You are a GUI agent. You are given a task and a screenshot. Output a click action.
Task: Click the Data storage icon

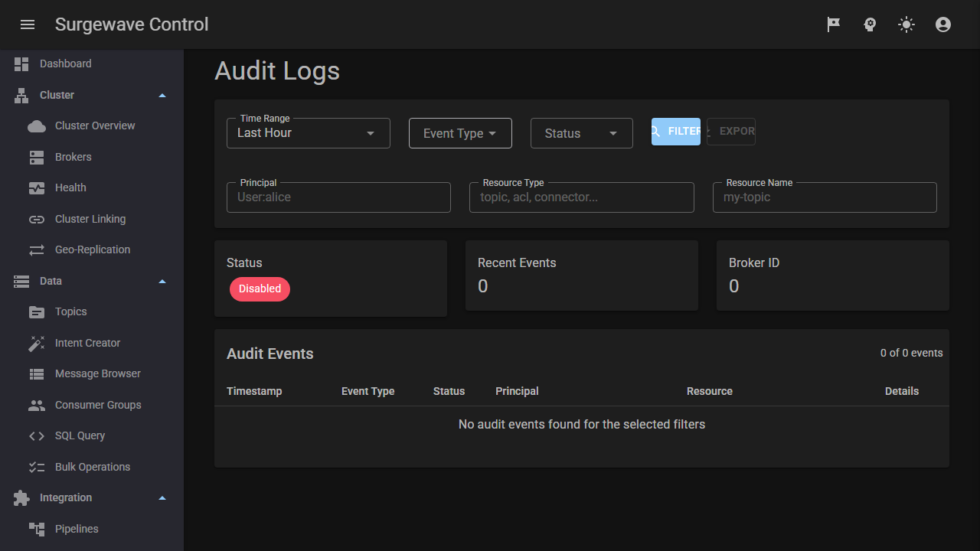click(21, 282)
